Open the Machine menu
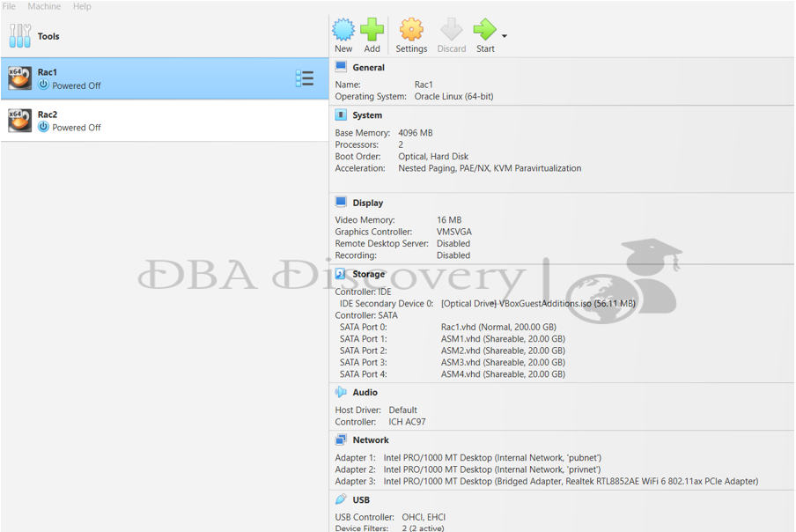Image resolution: width=796 pixels, height=532 pixels. click(44, 6)
